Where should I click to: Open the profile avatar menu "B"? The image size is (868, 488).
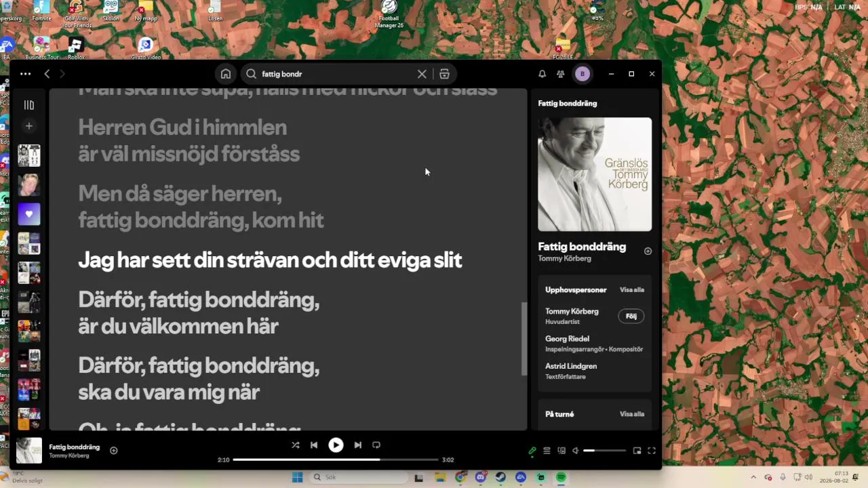click(x=582, y=74)
